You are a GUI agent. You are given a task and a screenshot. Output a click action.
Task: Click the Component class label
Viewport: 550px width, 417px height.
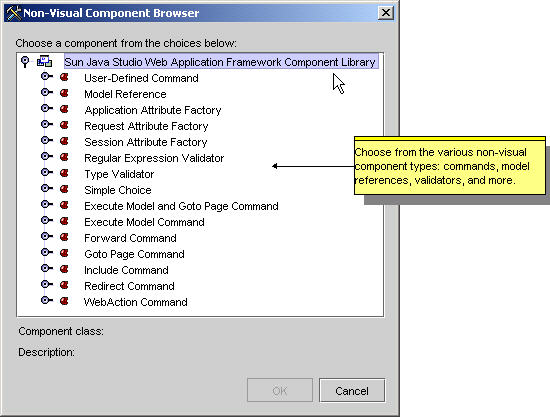coord(61,331)
